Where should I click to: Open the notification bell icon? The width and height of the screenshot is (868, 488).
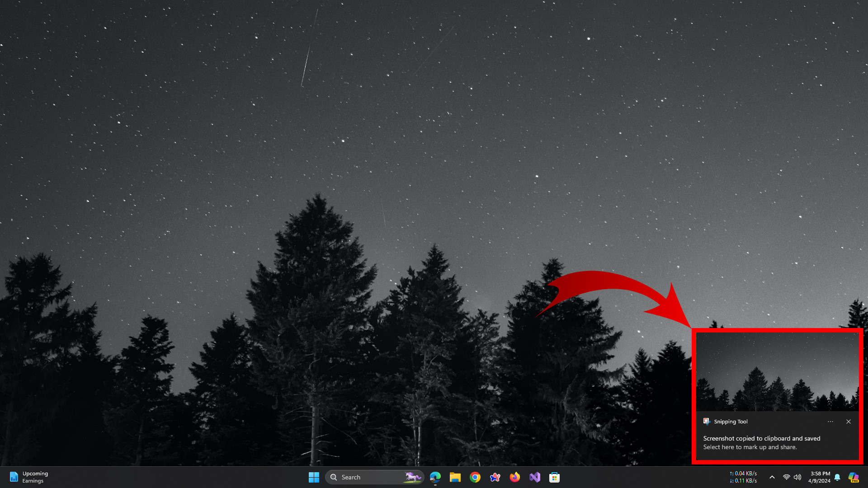click(x=837, y=477)
